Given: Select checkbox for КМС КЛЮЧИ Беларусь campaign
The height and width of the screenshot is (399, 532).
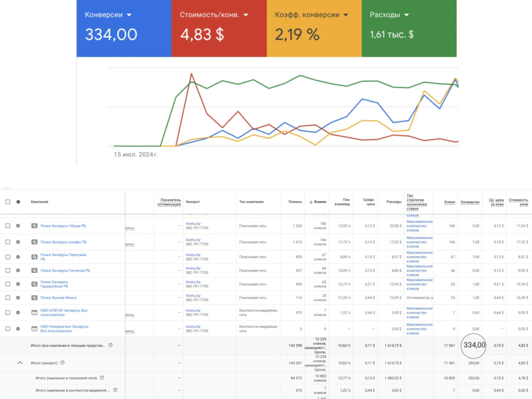Looking at the screenshot, I should click(8, 312).
